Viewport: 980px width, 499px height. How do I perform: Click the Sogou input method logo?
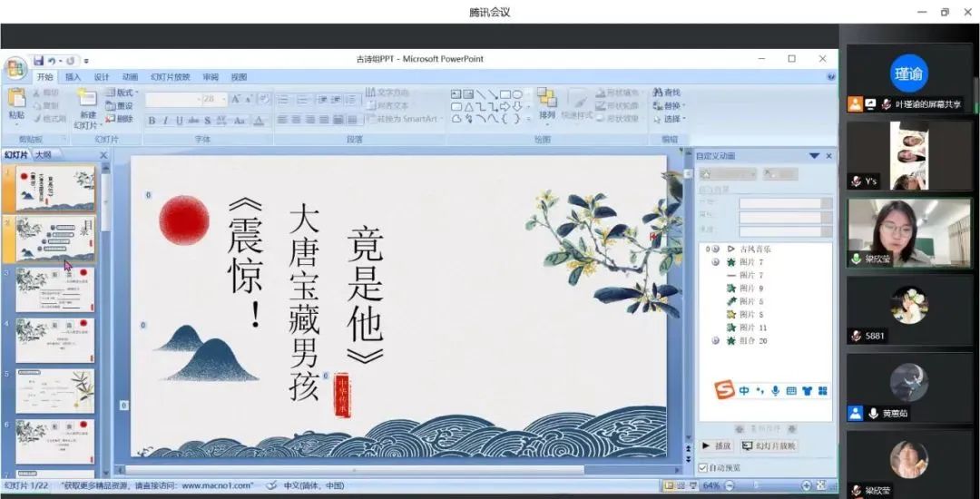point(724,390)
